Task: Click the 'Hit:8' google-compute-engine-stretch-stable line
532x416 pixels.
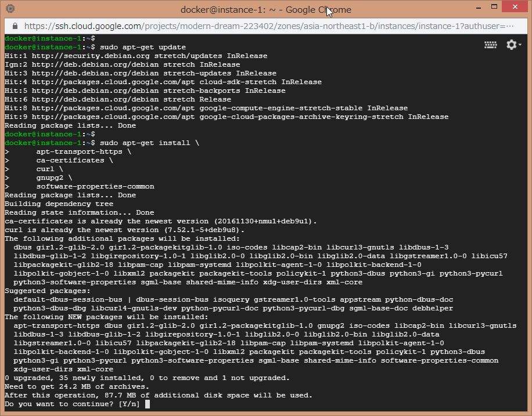Action: coord(206,108)
